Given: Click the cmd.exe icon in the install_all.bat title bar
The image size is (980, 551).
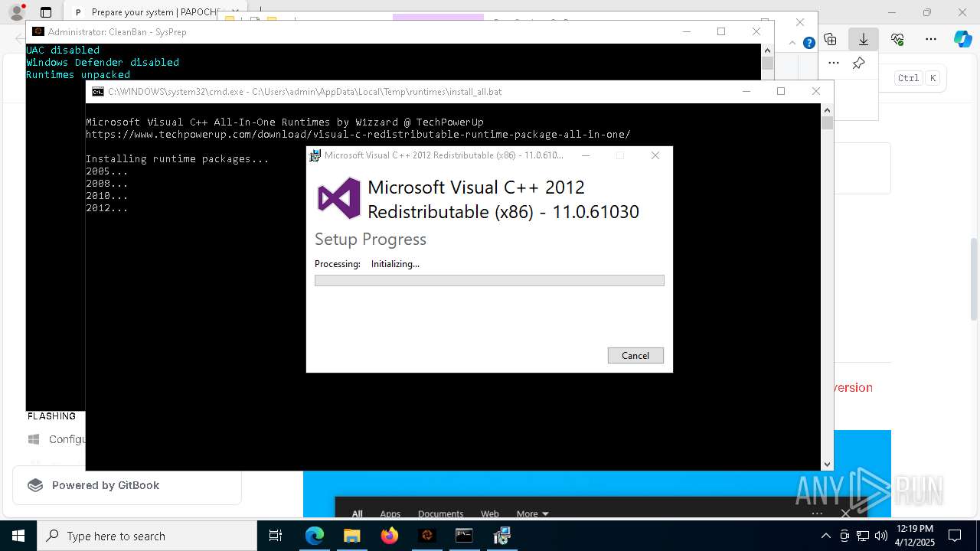Looking at the screenshot, I should 98,91.
